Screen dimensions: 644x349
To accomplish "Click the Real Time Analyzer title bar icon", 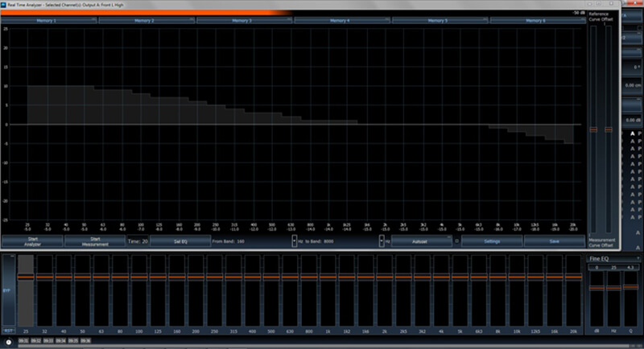I will pos(4,5).
